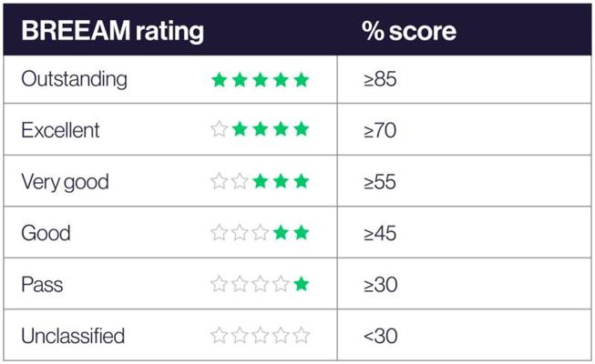Click the first green star beside Outstanding
This screenshot has height=364, width=595.
point(220,79)
